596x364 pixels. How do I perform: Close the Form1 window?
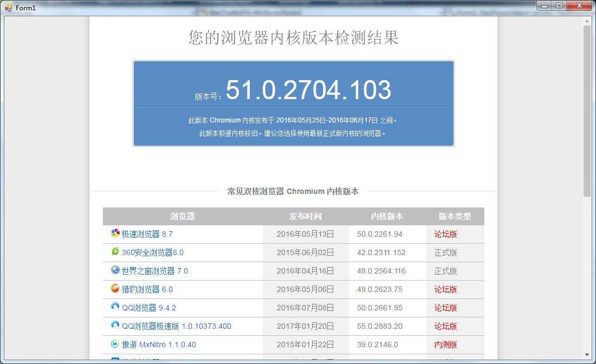point(579,5)
